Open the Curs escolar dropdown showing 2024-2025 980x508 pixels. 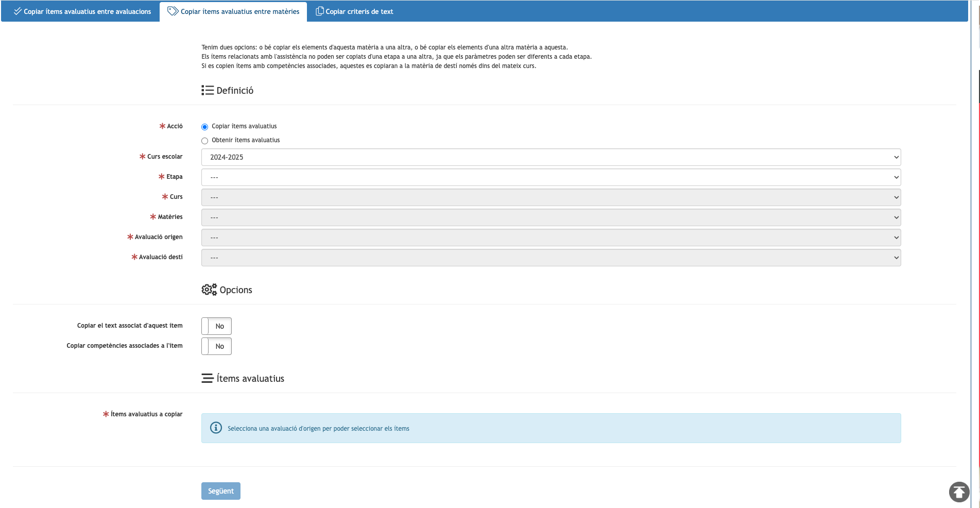coord(551,157)
